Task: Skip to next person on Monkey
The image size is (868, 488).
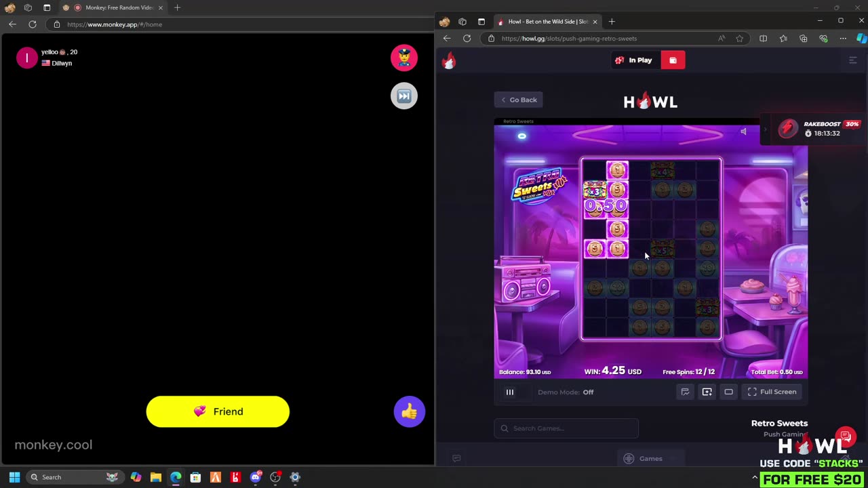Action: (404, 96)
